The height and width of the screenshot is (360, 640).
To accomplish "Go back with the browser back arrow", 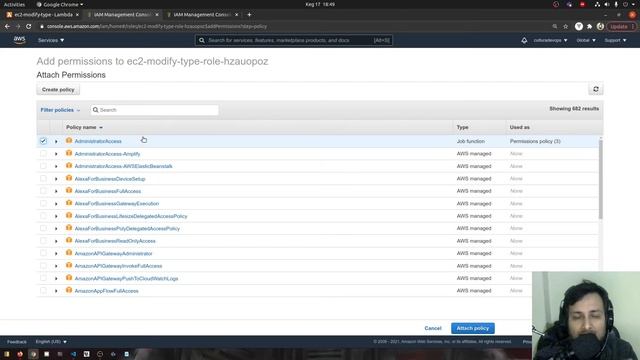I will pos(7,26).
